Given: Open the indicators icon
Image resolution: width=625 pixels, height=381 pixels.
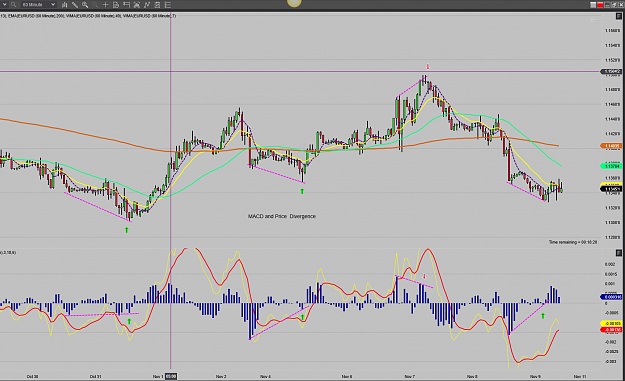Looking at the screenshot, I should pos(147,5).
